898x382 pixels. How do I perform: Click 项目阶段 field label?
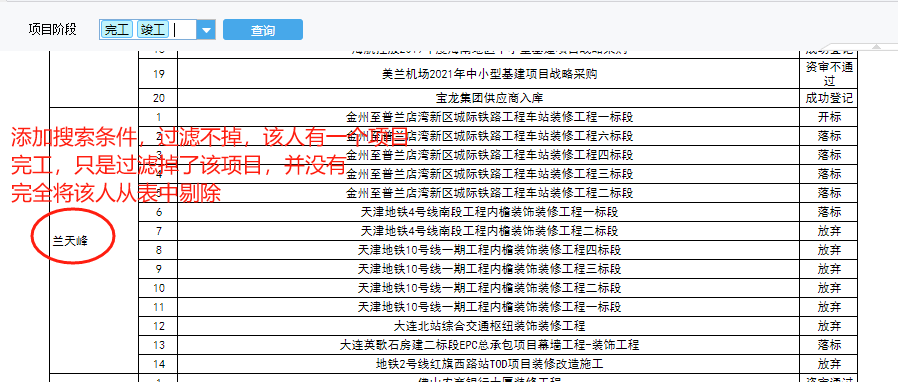coord(52,29)
